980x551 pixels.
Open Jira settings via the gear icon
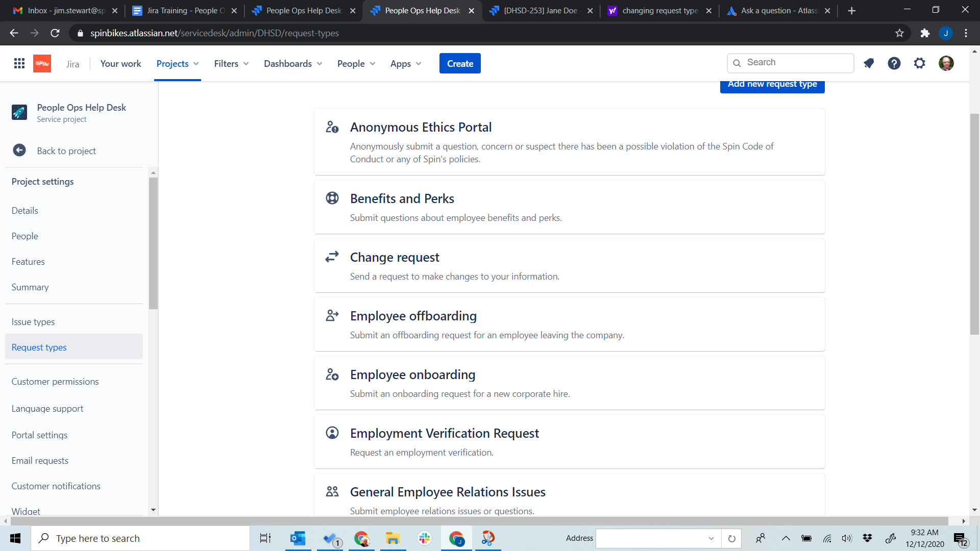(x=919, y=63)
